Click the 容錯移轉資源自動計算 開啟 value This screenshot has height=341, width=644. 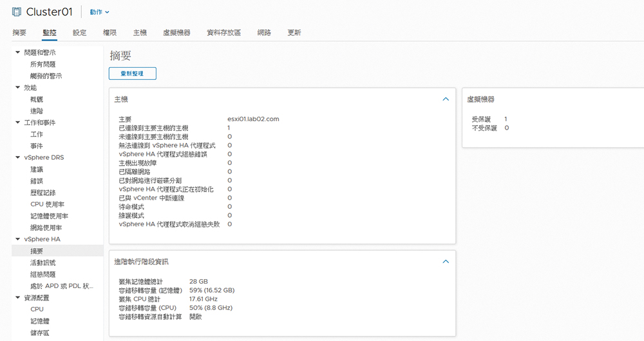click(196, 317)
